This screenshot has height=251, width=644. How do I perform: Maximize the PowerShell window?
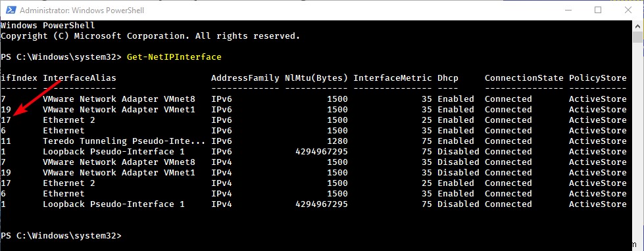coord(598,10)
